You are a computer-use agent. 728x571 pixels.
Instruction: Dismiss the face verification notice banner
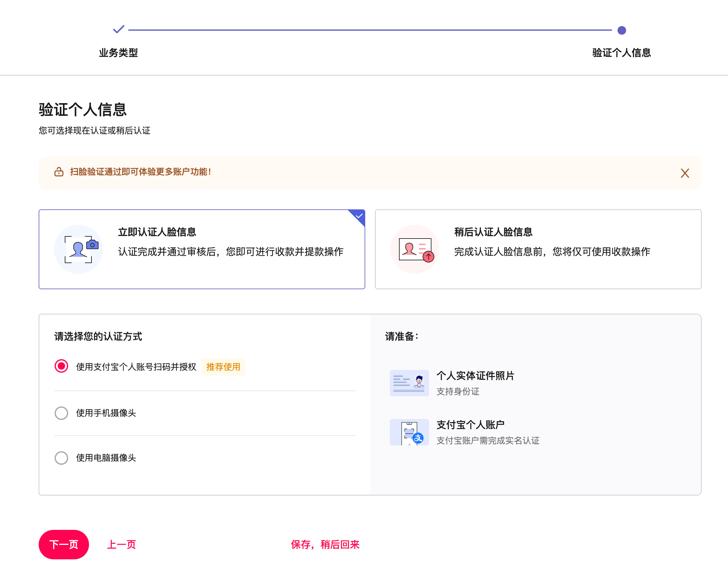684,173
